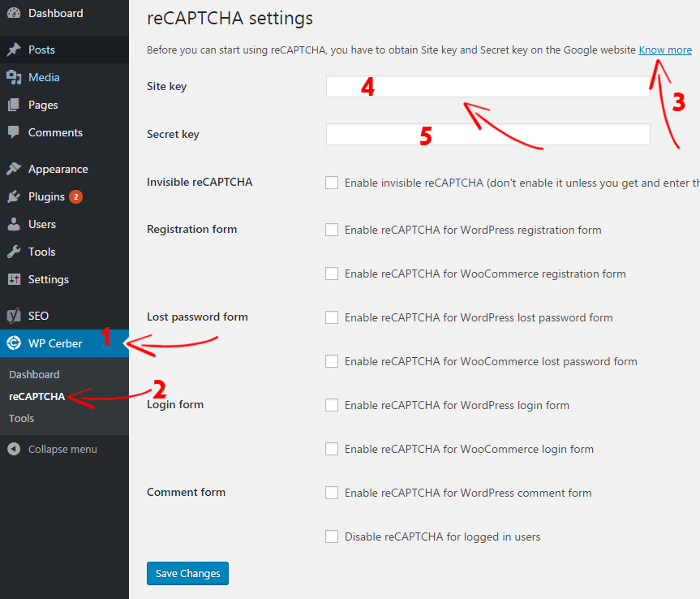Open the Settings menu
This screenshot has width=700, height=599.
[x=64, y=280]
